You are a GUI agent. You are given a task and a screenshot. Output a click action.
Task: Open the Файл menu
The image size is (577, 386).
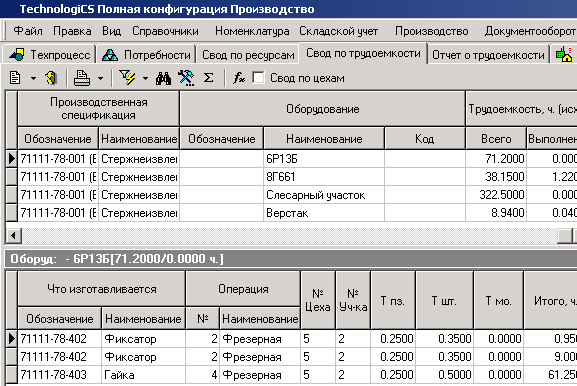pos(28,31)
